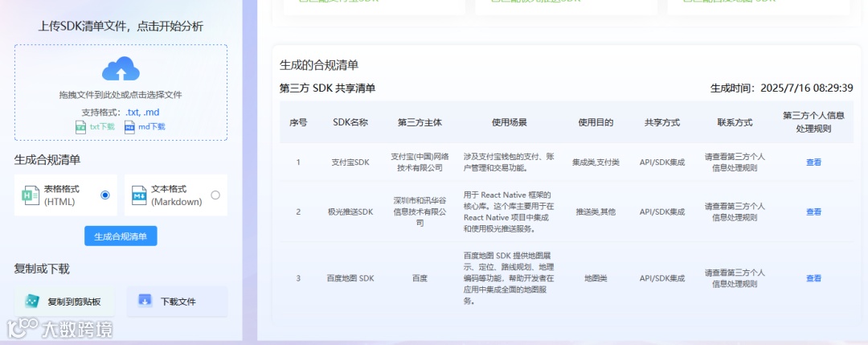Click 百度地图 SDK usage scenario description
The height and width of the screenshot is (345, 868).
pos(510,278)
